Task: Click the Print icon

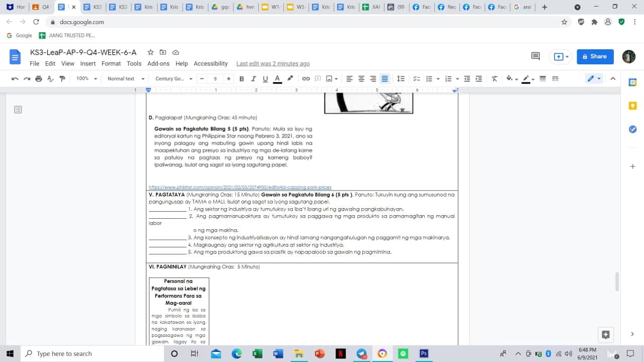Action: click(39, 79)
